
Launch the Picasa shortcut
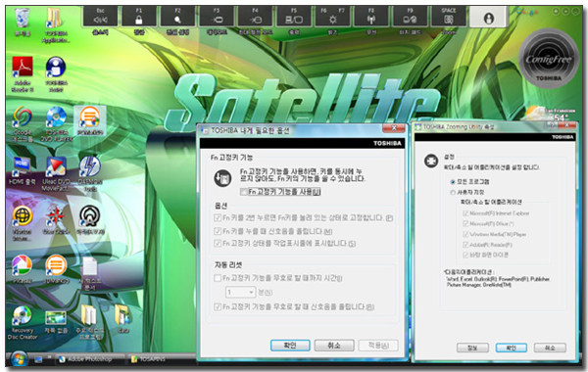coord(23,269)
